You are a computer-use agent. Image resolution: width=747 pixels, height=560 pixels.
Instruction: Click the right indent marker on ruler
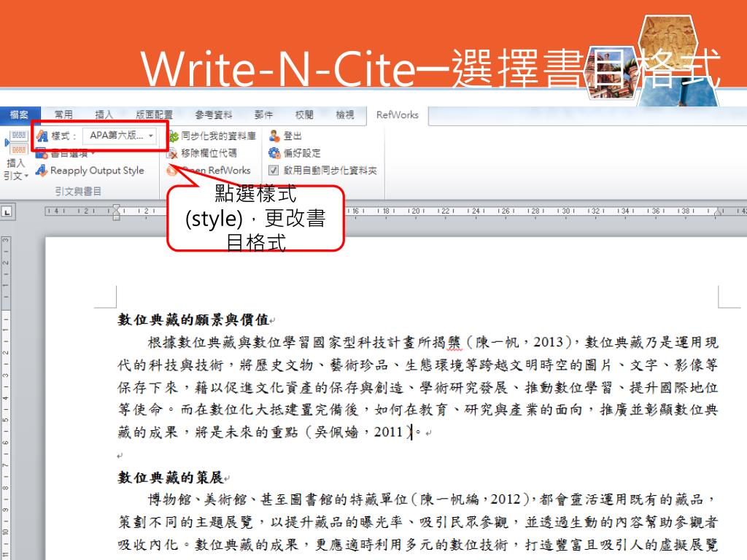tap(718, 212)
